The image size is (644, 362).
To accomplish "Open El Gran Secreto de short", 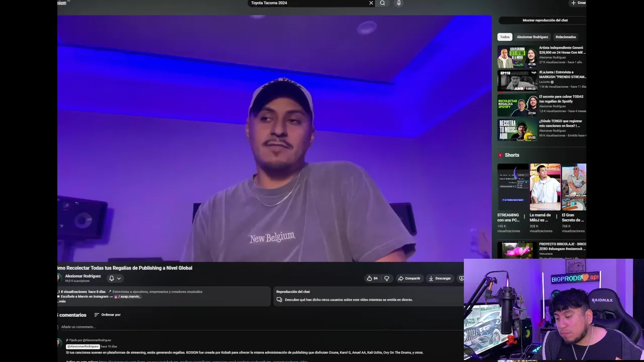I will click(574, 187).
